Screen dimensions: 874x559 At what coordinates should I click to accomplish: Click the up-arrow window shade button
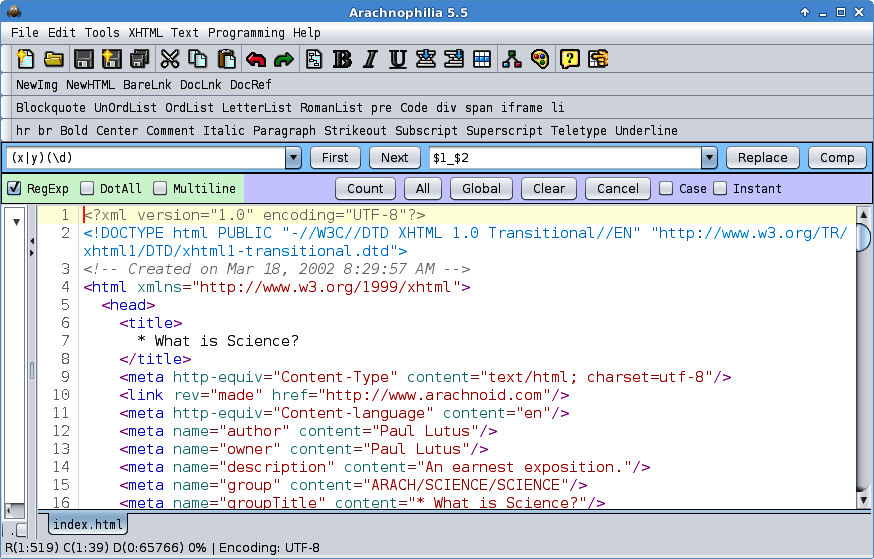[804, 12]
